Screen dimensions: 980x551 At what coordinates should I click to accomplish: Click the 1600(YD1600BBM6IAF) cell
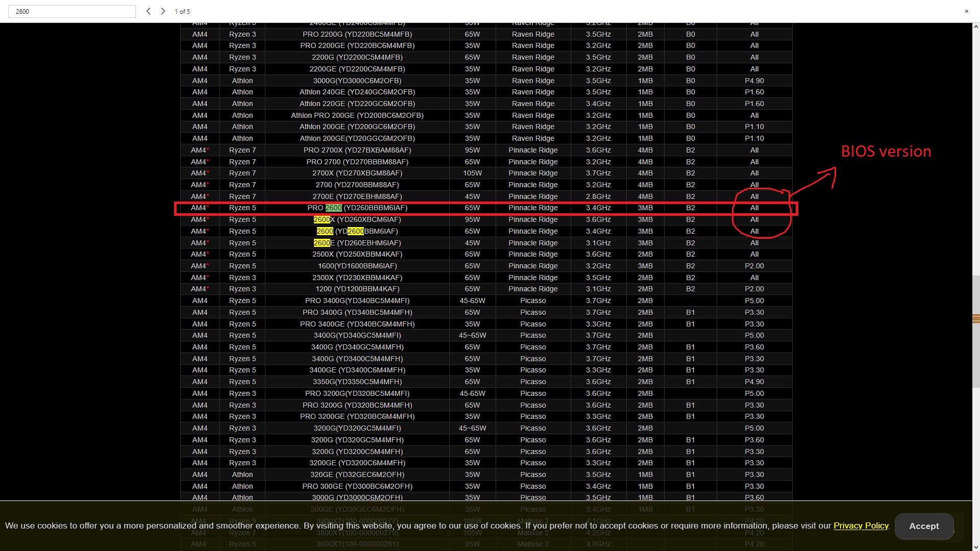click(x=357, y=266)
